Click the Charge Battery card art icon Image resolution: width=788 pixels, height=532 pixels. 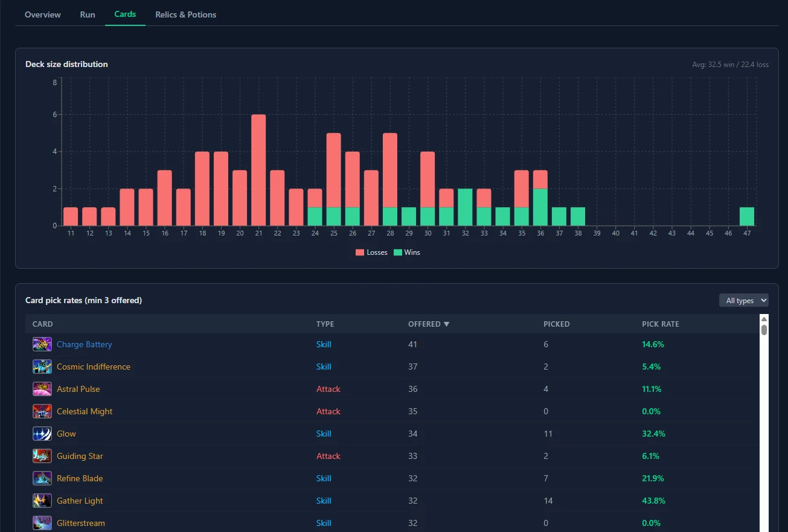click(42, 344)
